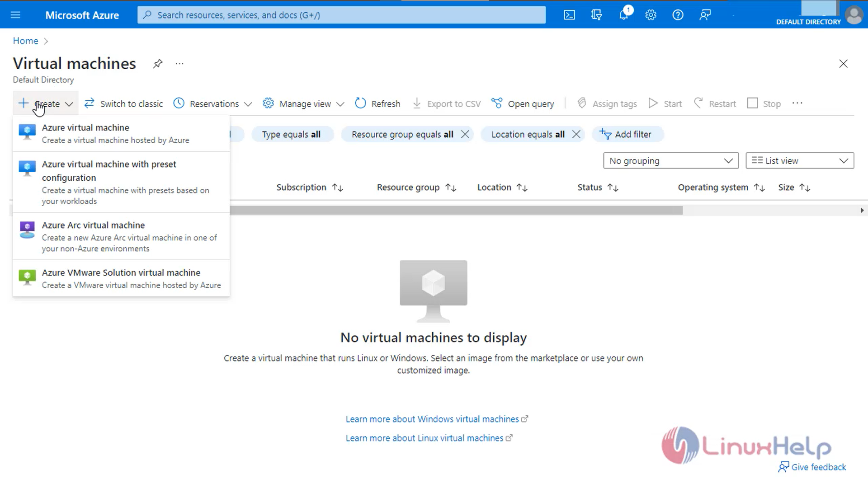Remove Resource group equals all filter
This screenshot has height=488, width=868.
click(465, 134)
